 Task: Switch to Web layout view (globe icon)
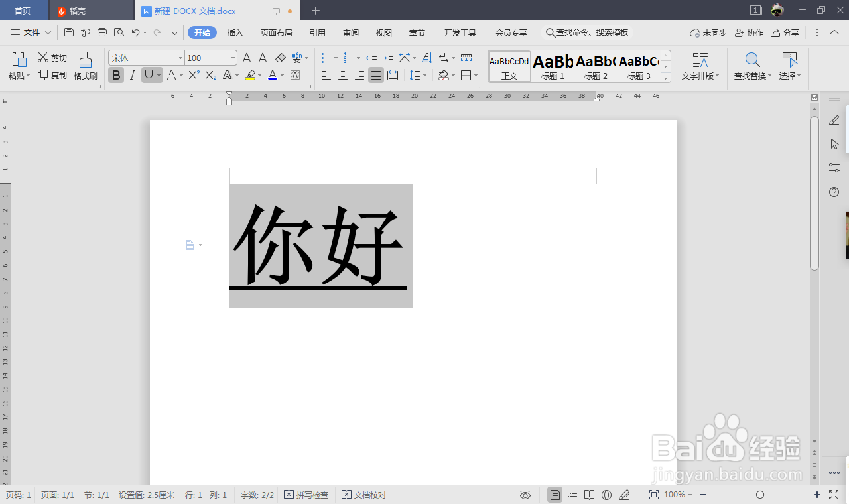(x=606, y=495)
